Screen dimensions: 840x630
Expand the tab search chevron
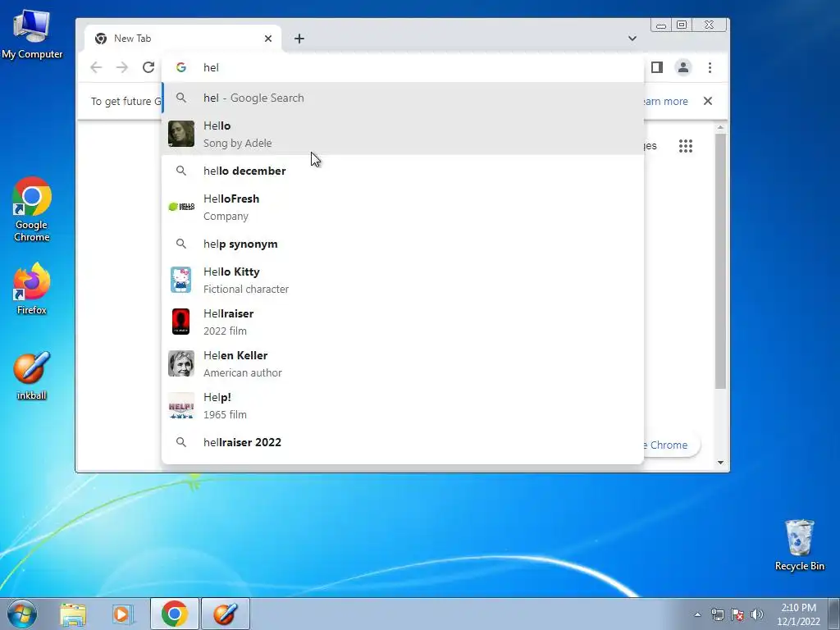pos(632,39)
